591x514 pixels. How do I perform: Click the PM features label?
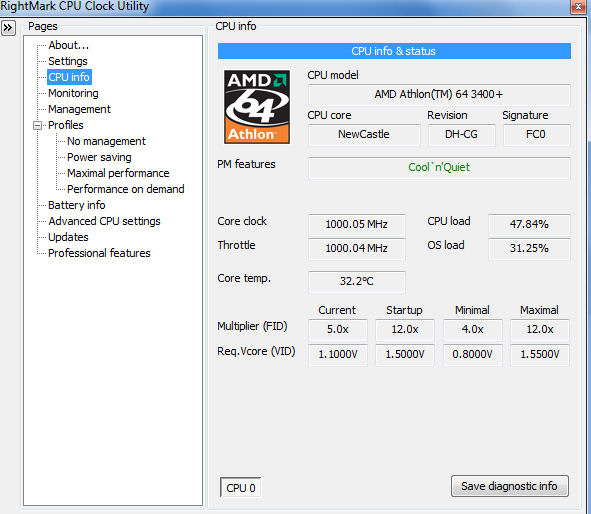click(246, 164)
